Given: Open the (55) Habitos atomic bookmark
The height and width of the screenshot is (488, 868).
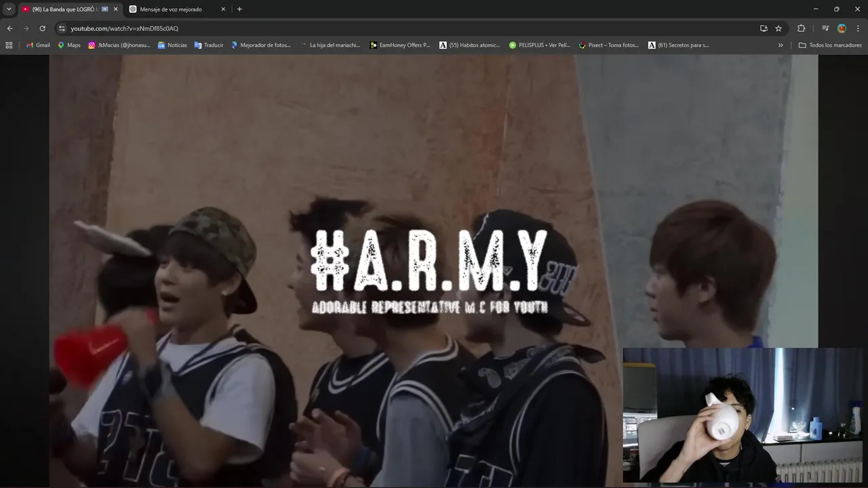Looking at the screenshot, I should tap(470, 45).
